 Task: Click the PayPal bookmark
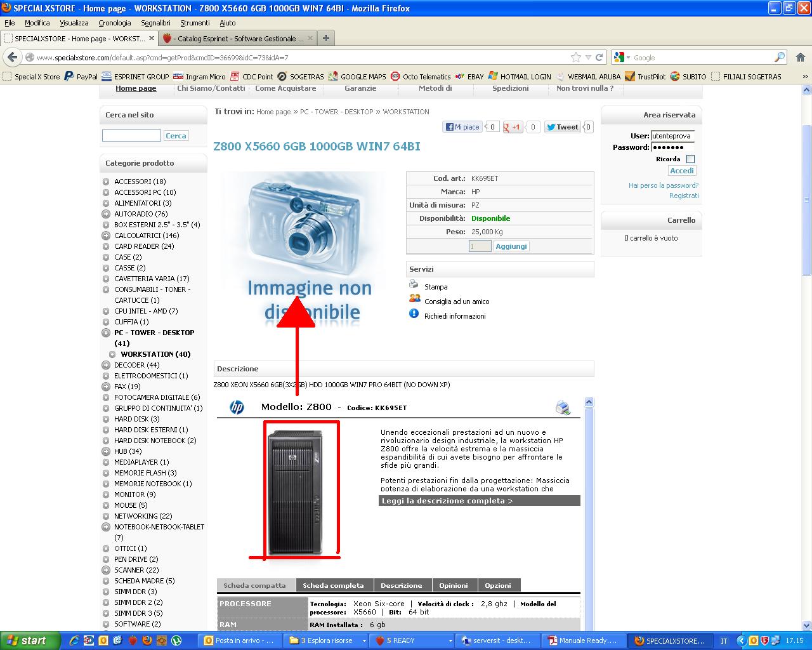click(81, 77)
